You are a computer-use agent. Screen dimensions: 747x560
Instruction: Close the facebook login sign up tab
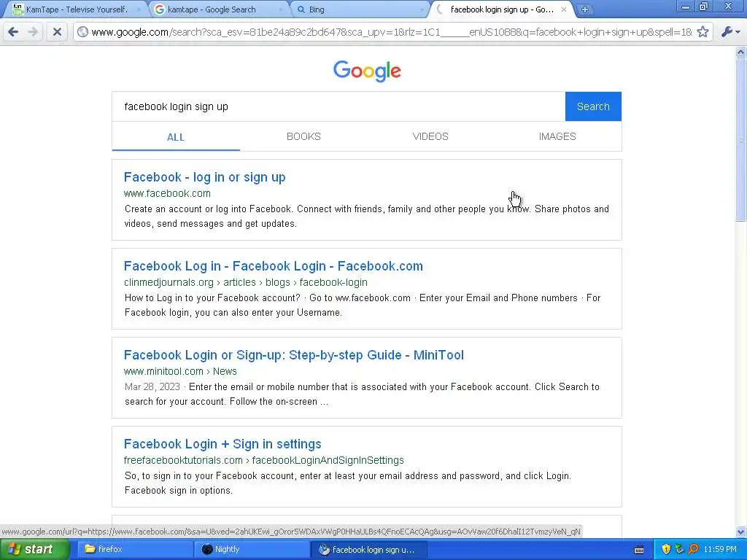pyautogui.click(x=564, y=9)
